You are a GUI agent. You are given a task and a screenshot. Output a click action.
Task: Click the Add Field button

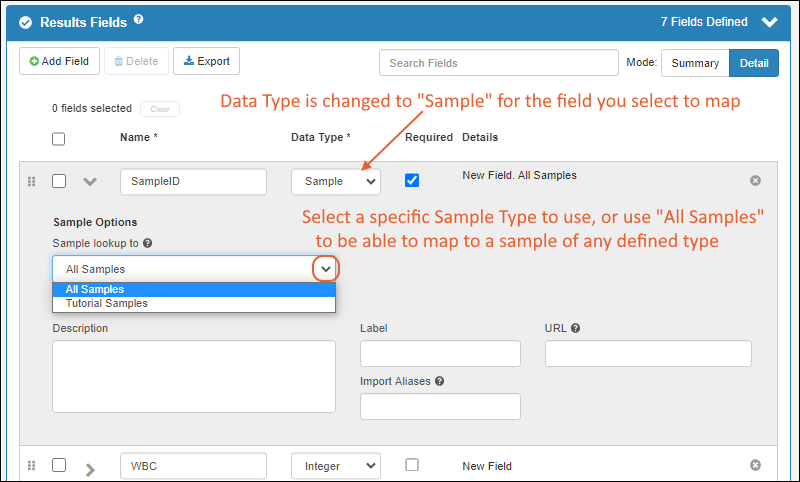[59, 62]
